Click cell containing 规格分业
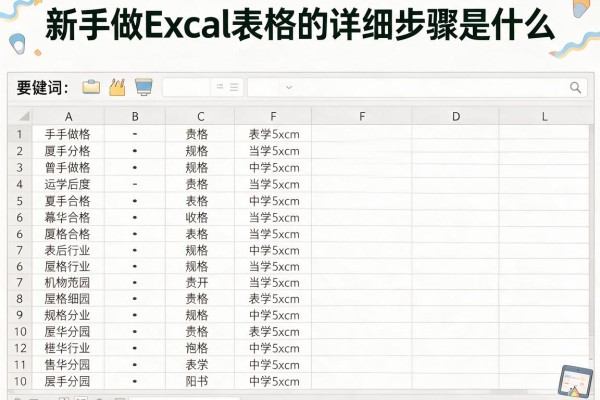Screen dimensions: 600x400 click(x=68, y=315)
